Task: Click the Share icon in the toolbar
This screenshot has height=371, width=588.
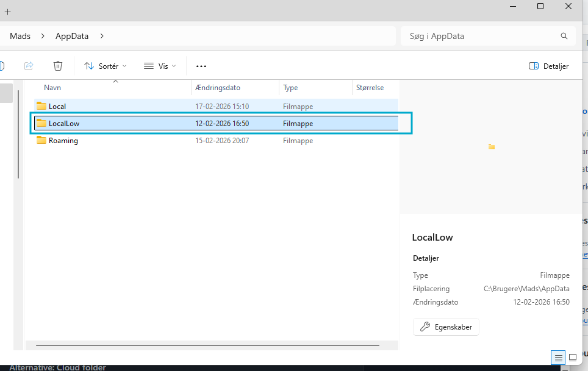Action: coord(29,66)
